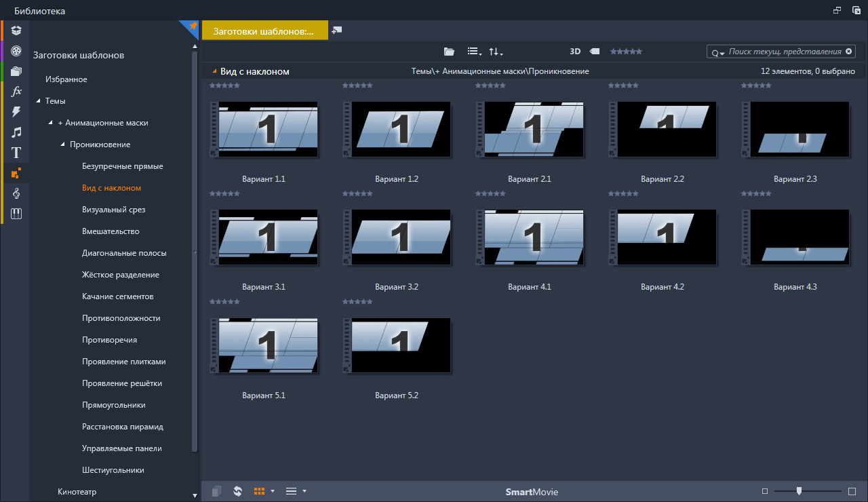This screenshot has width=868, height=502.
Task: Open the list view options dropdown
Action: tap(475, 52)
